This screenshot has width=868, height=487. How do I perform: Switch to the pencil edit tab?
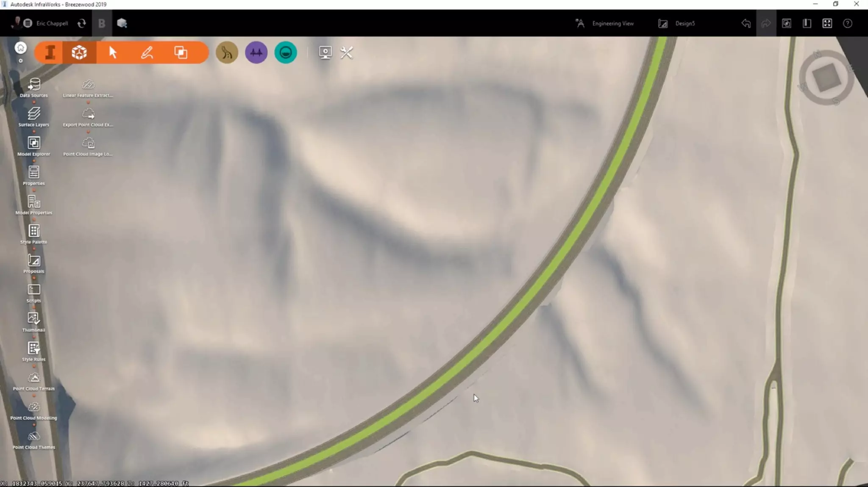tap(147, 53)
